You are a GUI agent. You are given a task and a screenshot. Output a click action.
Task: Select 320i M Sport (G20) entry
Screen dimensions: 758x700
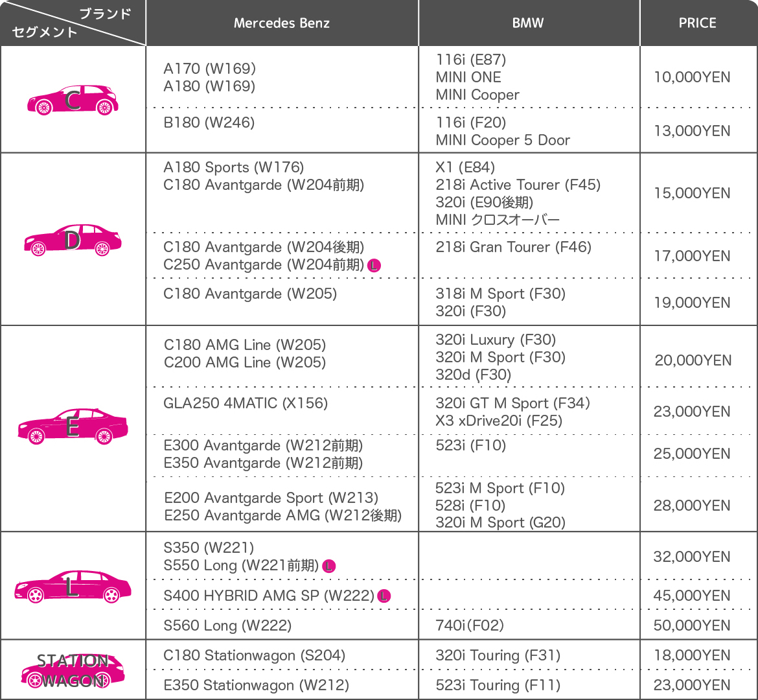(500, 522)
